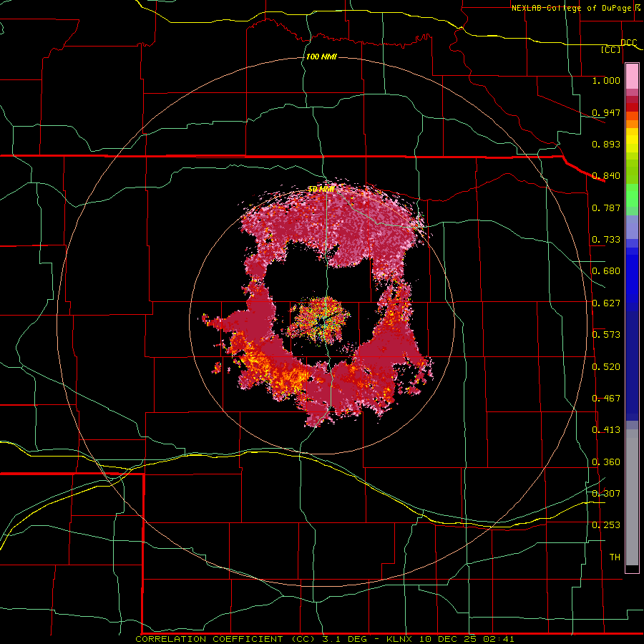Pick the light pink swatch atop color scale

click(x=632, y=77)
